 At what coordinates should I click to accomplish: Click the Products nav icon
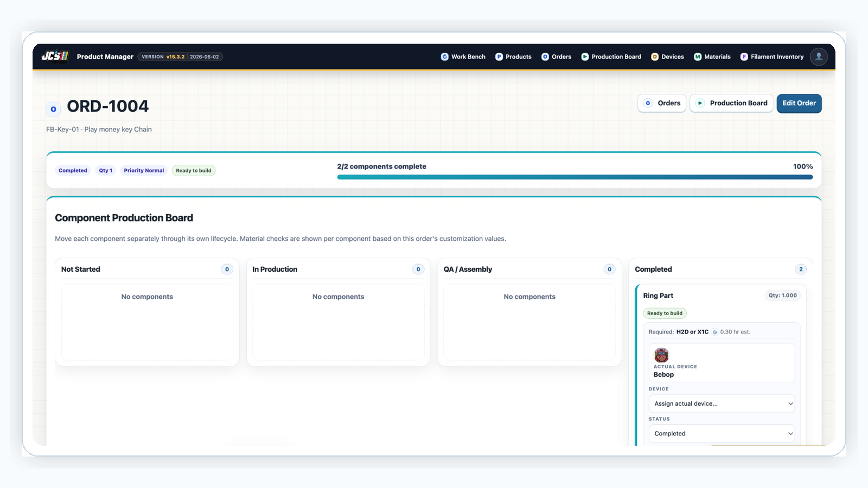tap(499, 56)
